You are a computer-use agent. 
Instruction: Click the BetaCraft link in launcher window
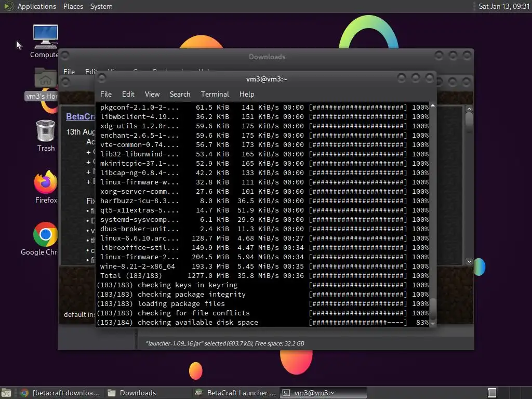point(81,117)
